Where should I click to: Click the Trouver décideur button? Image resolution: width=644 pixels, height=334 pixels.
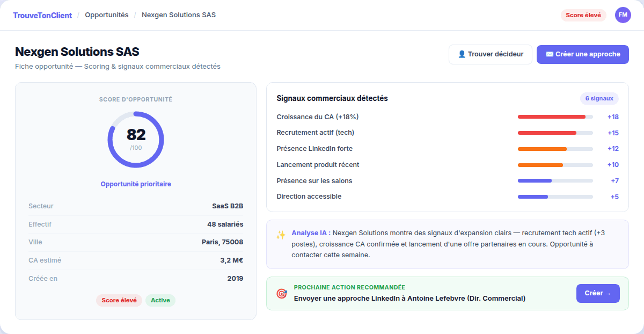[x=491, y=54]
